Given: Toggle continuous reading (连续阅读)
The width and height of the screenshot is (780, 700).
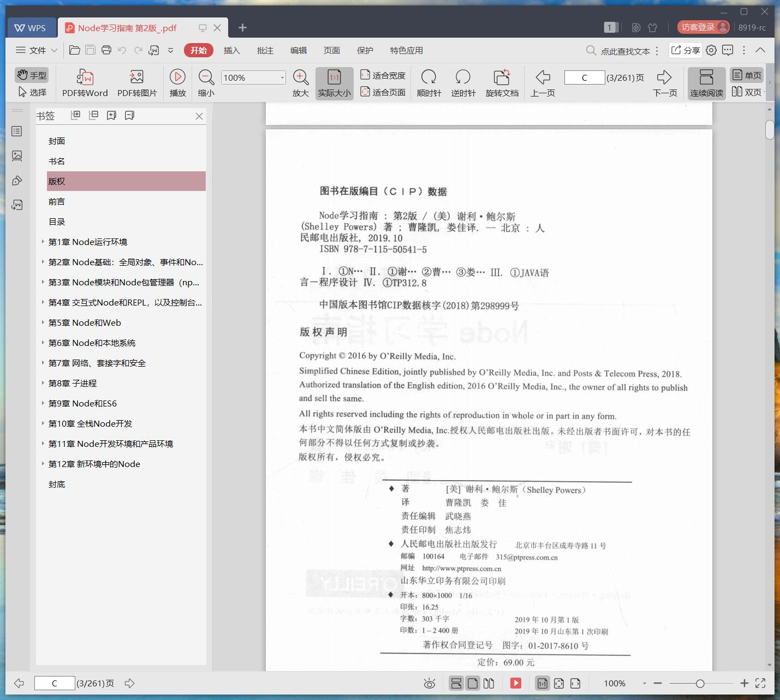Looking at the screenshot, I should pyautogui.click(x=706, y=83).
